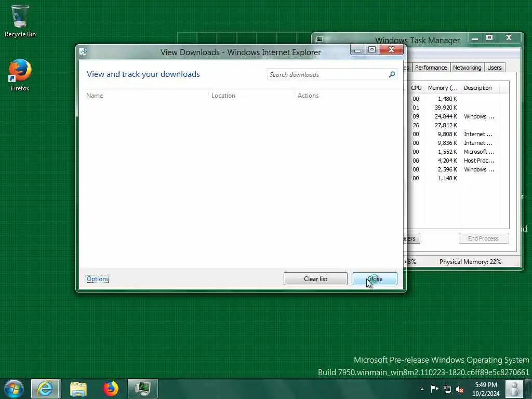Click the View Downloads title bar icon

point(83,52)
